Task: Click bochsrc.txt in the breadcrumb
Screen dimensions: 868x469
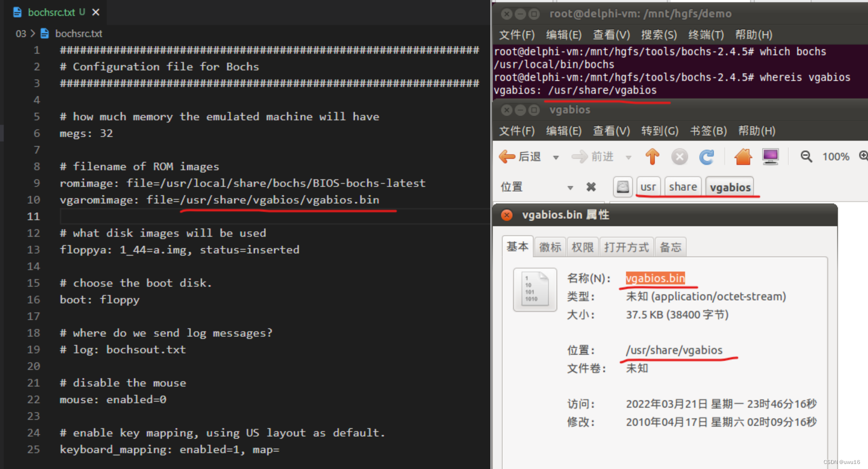Action: (79, 34)
